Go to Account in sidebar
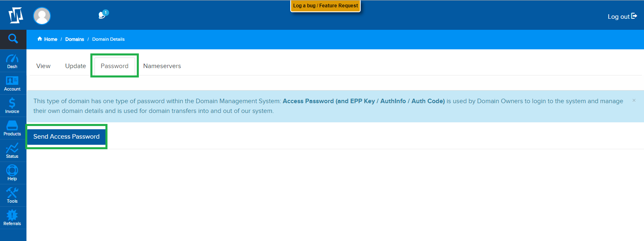644x241 pixels. coord(12,84)
